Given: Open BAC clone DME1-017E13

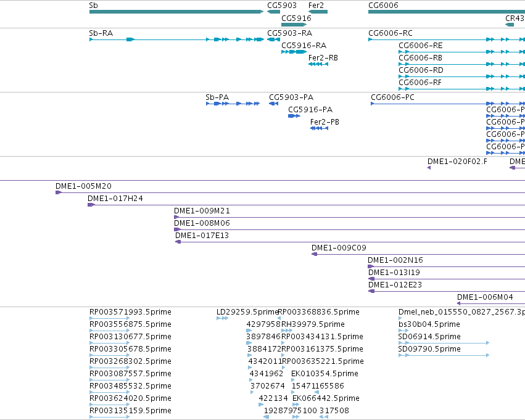Looking at the screenshot, I should click(350, 242).
